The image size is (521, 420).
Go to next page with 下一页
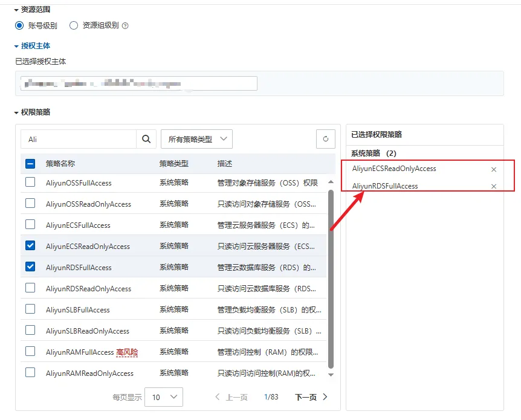pyautogui.click(x=311, y=397)
